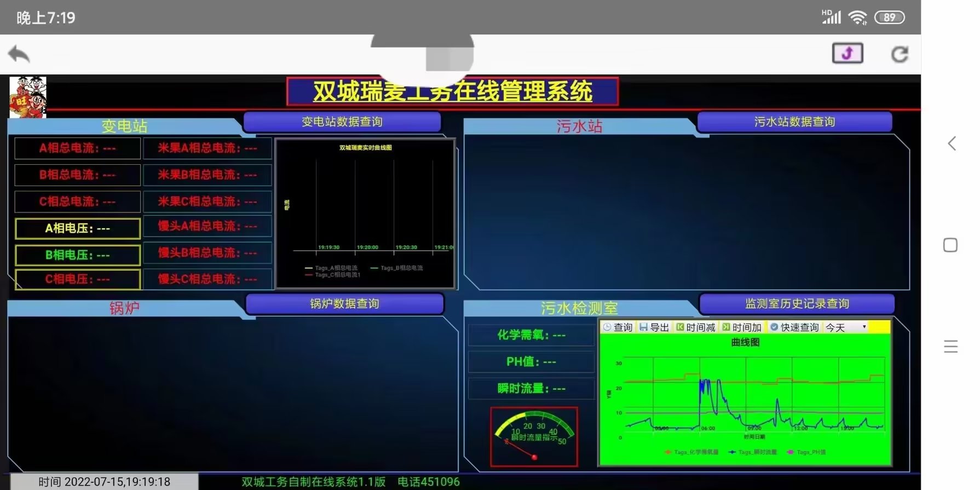Step time forward with 时间加
Image resolution: width=980 pixels, height=490 pixels.
pos(741,327)
